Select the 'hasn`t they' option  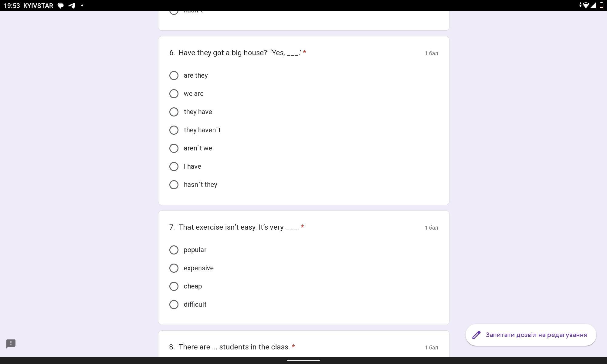[x=174, y=185]
